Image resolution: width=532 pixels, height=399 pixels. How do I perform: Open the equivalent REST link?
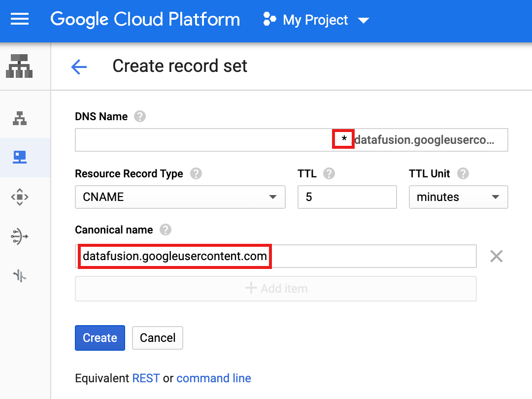(x=146, y=378)
